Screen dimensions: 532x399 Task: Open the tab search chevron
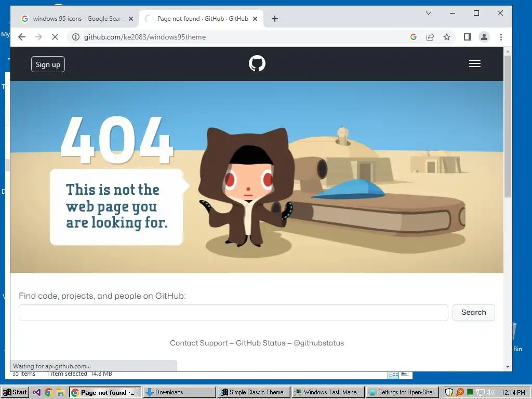tap(429, 13)
